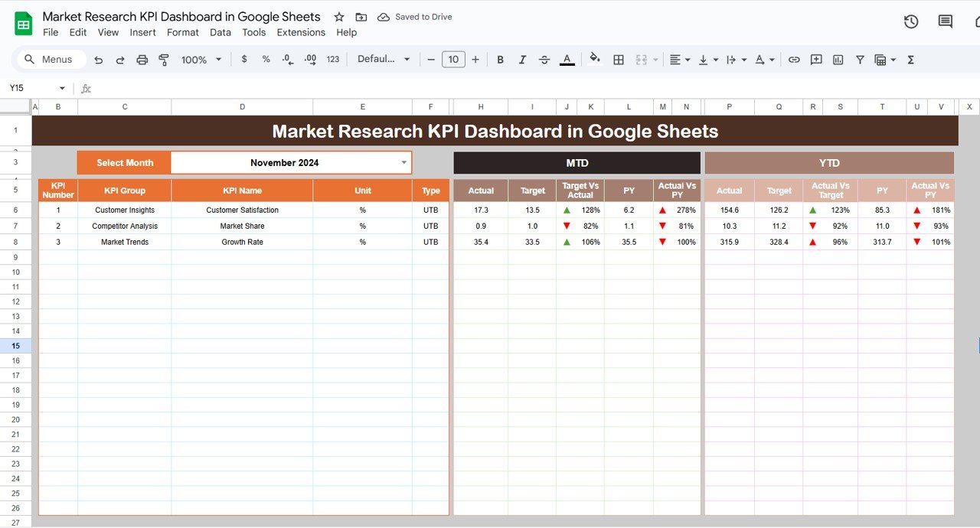Click the Competitor Analysis cell
The image size is (980, 528).
[125, 226]
